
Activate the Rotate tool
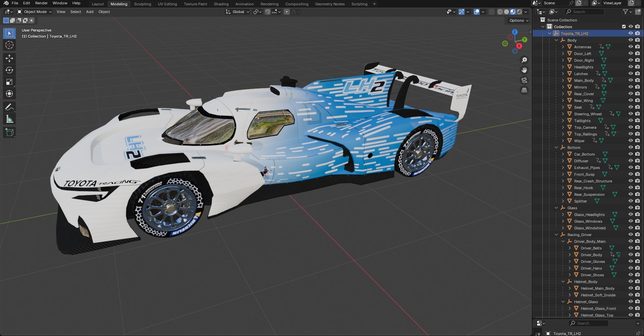9,70
